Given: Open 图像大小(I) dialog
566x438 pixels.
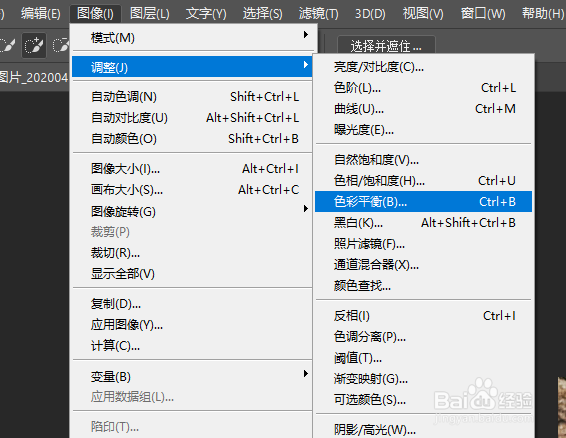Looking at the screenshot, I should [192, 169].
